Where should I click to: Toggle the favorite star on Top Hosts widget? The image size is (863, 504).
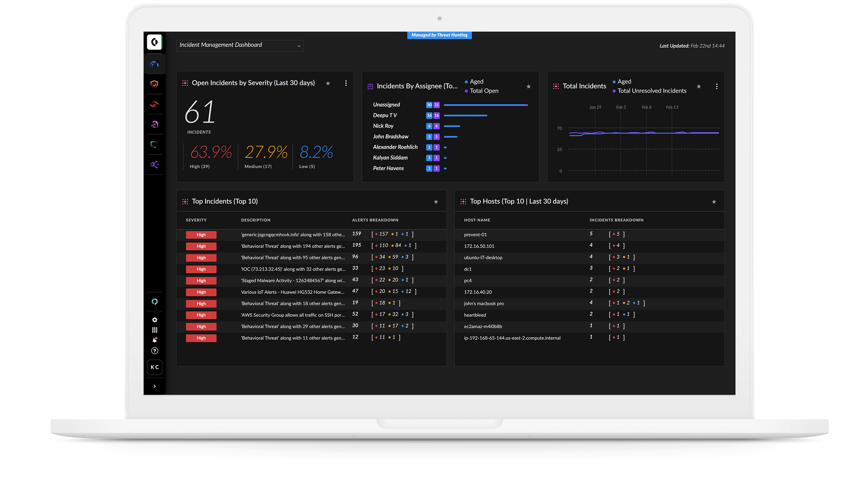click(714, 202)
